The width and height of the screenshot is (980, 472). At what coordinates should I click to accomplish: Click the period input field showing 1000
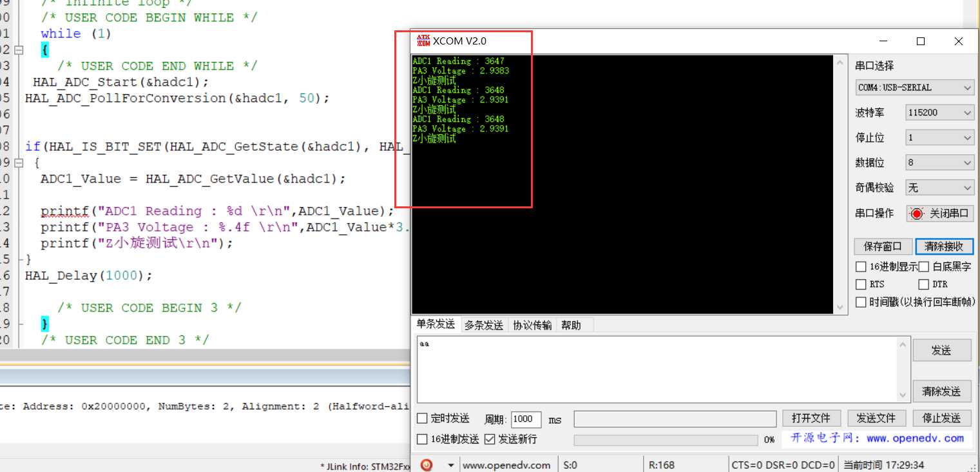point(526,419)
